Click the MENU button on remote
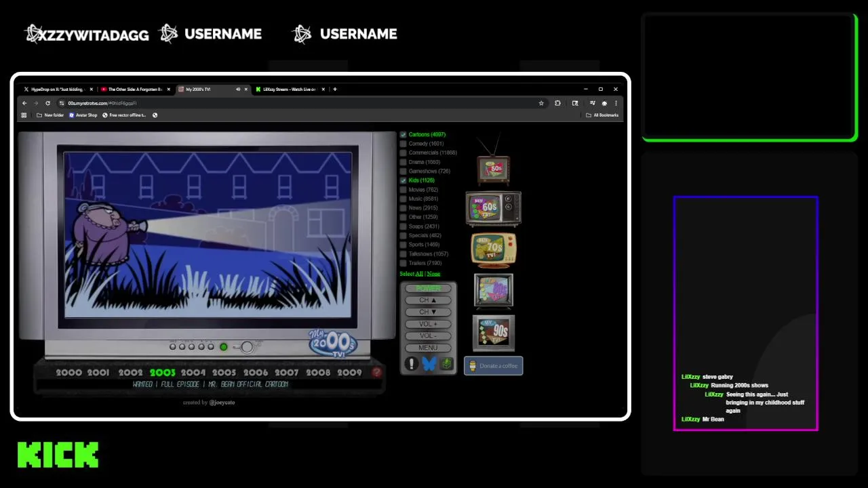This screenshot has height=488, width=868. pos(428,348)
